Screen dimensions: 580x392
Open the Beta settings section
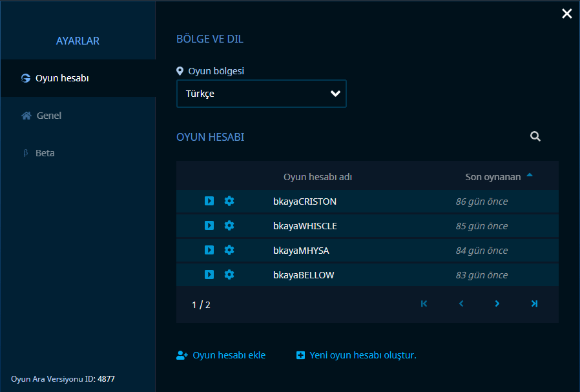[78, 153]
